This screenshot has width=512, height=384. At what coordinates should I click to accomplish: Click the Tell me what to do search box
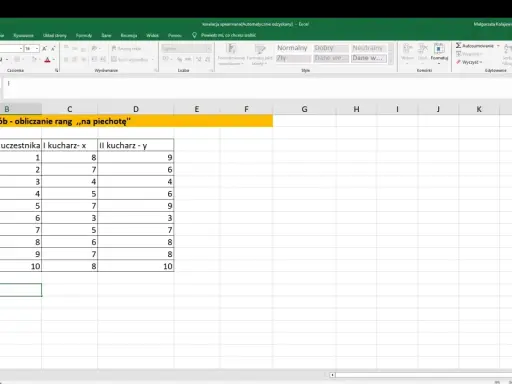click(x=228, y=35)
